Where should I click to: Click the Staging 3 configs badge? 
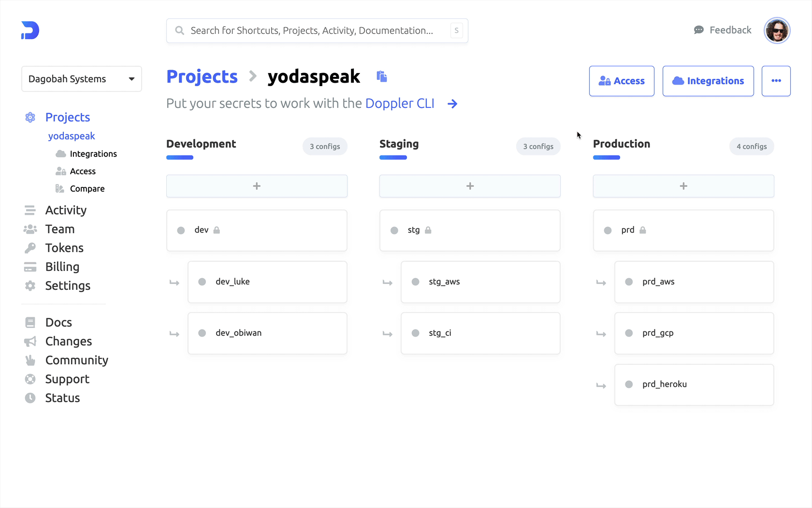(538, 147)
